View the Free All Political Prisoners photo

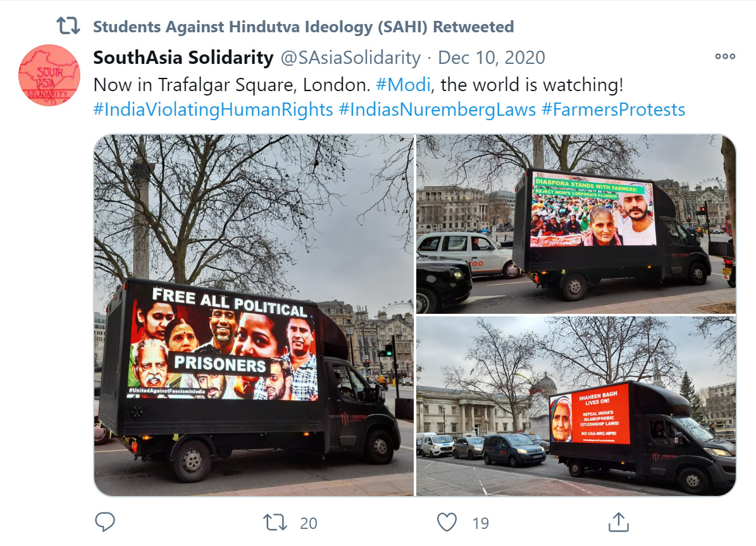pyautogui.click(x=254, y=315)
